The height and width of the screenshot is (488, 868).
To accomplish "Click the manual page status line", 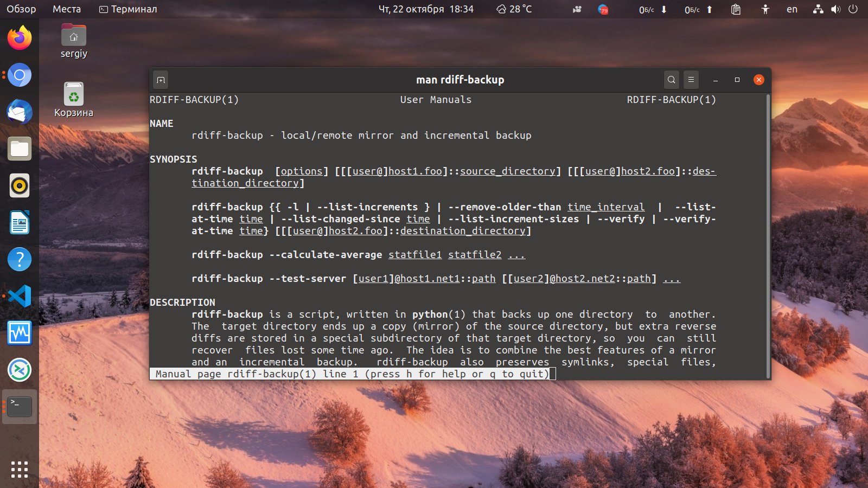I will pos(353,374).
